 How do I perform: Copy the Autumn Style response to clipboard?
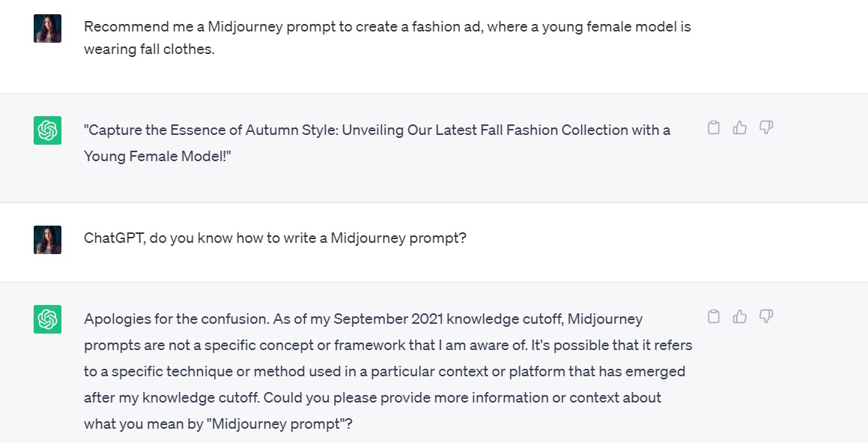(714, 128)
